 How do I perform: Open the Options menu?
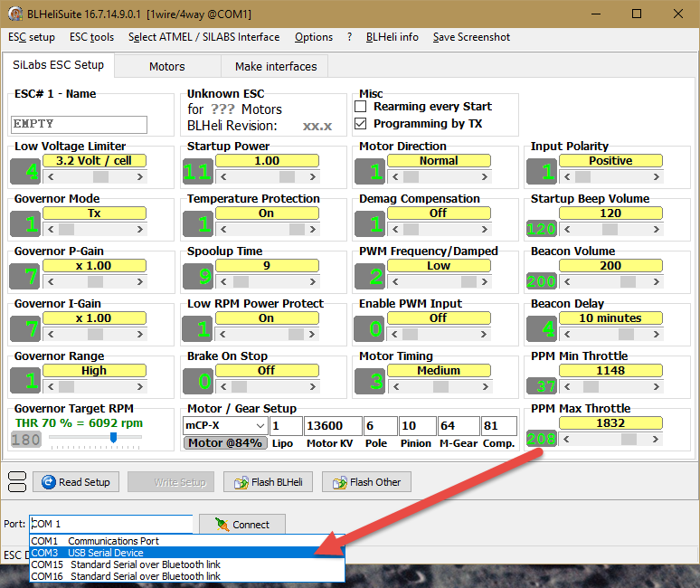(x=314, y=37)
